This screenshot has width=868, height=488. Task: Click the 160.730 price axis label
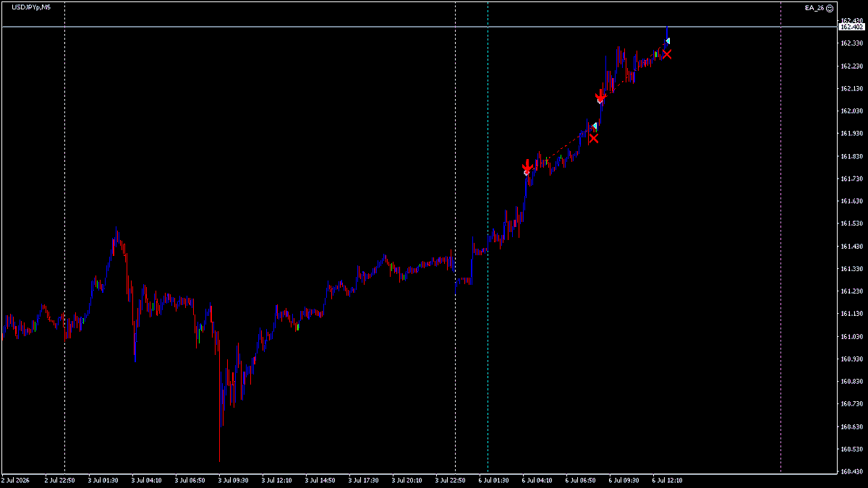[851, 404]
